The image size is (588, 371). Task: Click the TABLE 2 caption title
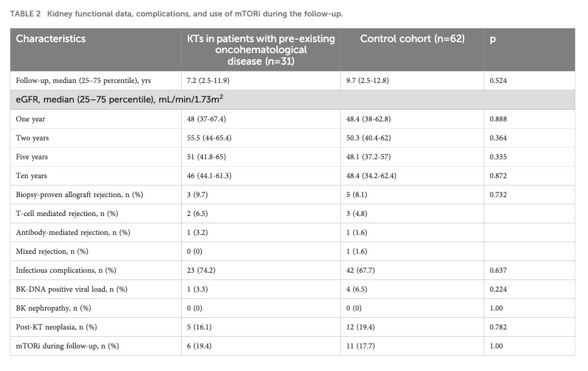(x=176, y=14)
